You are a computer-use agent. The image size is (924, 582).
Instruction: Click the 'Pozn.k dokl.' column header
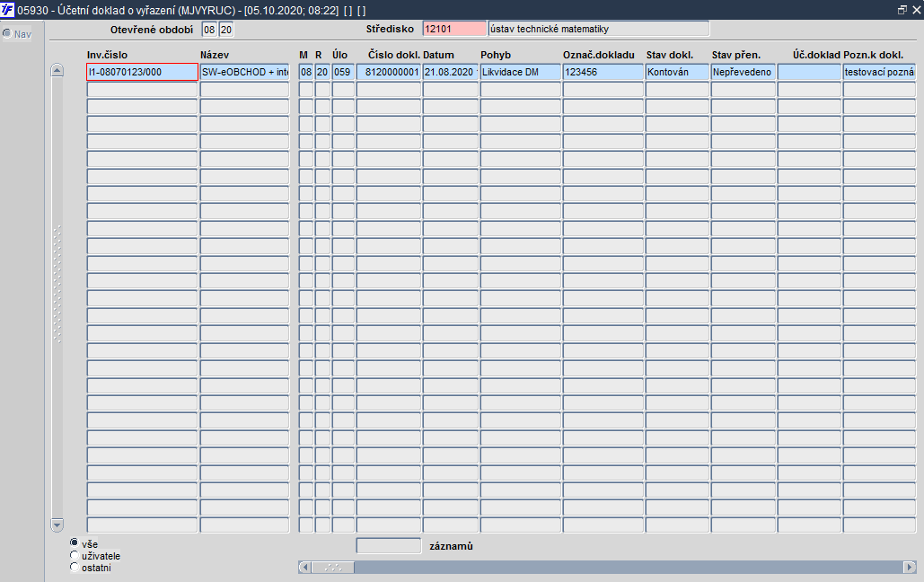click(874, 55)
